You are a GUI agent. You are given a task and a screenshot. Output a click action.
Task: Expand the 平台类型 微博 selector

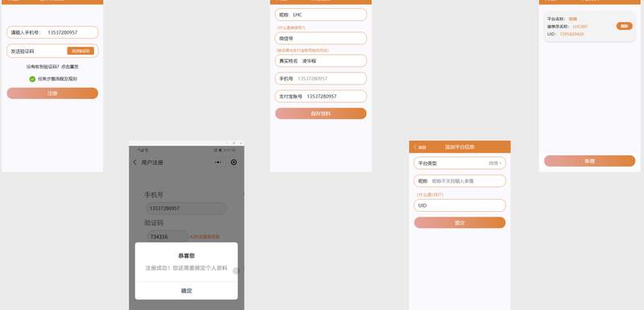click(460, 163)
